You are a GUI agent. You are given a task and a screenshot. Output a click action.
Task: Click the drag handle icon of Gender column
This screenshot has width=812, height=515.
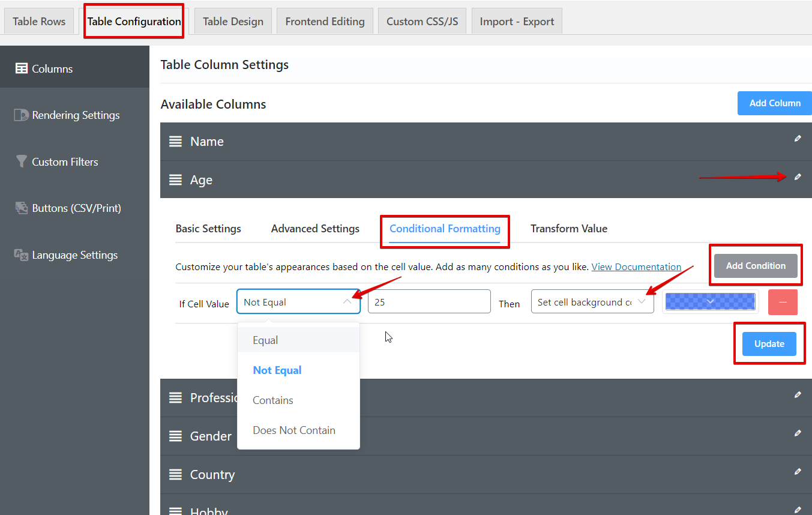coord(175,436)
